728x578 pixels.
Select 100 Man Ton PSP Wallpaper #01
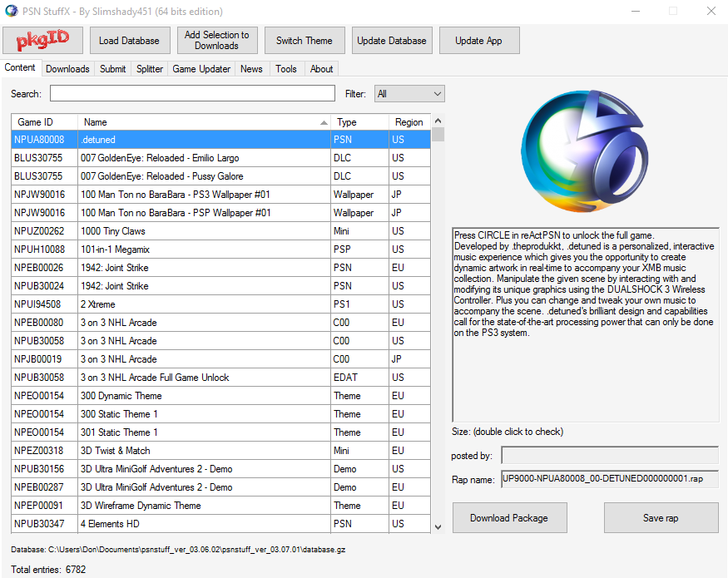click(221, 213)
